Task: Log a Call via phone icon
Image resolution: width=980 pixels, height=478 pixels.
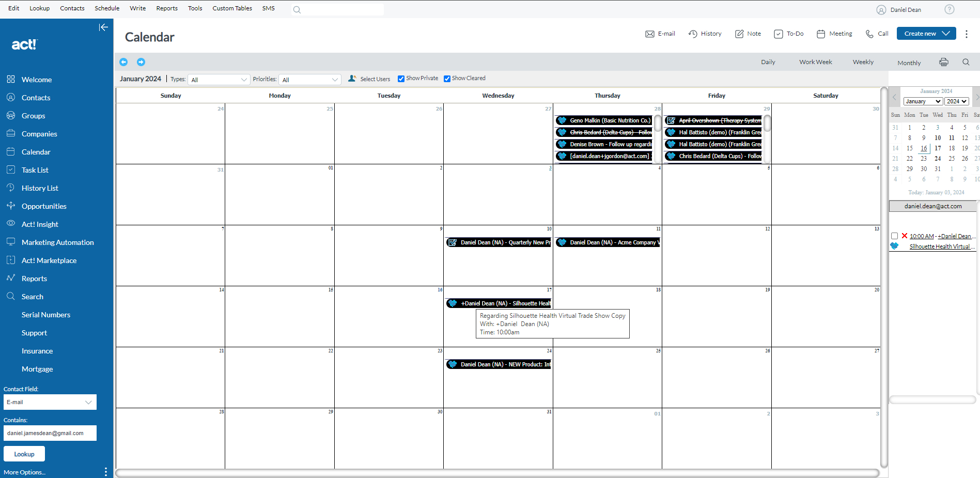Action: coord(870,34)
